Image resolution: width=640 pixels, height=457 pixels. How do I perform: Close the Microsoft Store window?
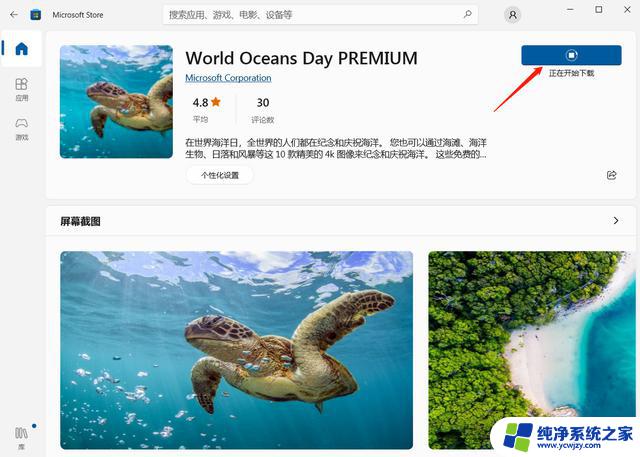click(627, 9)
